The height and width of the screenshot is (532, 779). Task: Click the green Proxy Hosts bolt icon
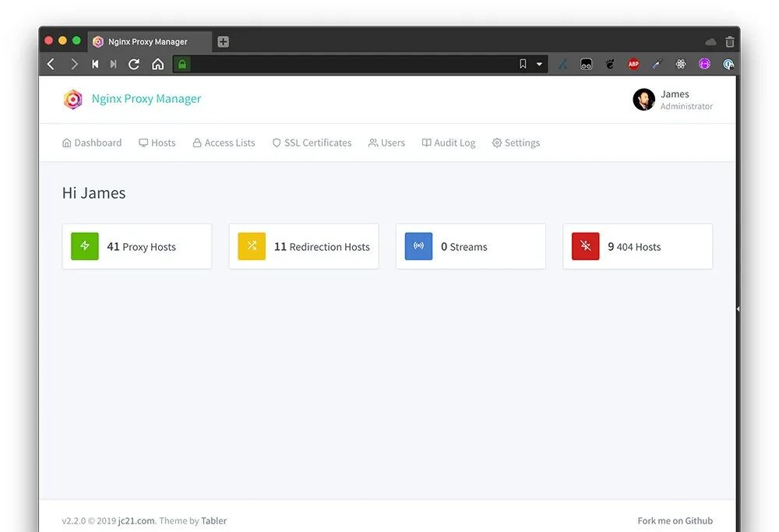click(85, 246)
